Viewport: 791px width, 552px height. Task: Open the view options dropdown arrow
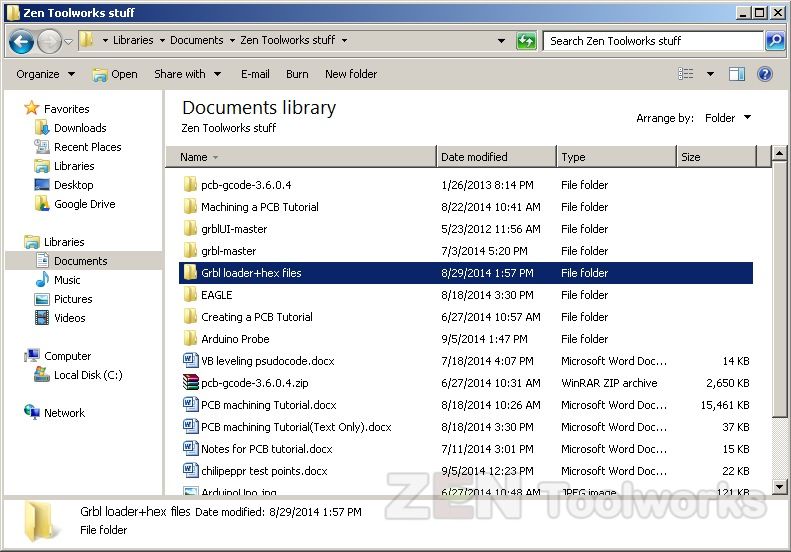pos(710,74)
